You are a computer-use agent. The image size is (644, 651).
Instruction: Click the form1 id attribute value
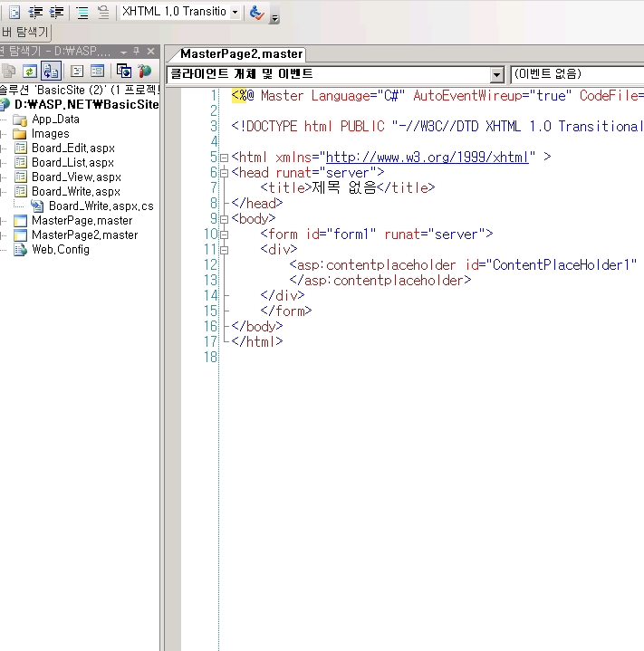tap(351, 235)
